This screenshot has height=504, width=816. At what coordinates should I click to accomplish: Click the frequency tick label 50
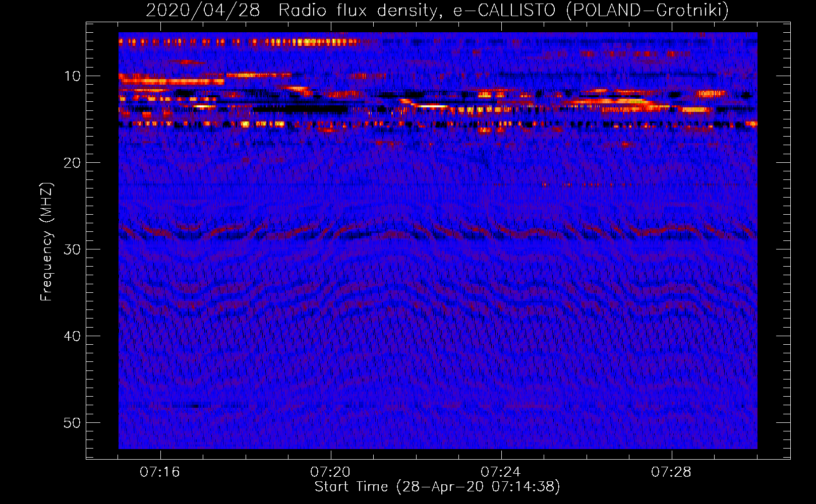pos(72,423)
